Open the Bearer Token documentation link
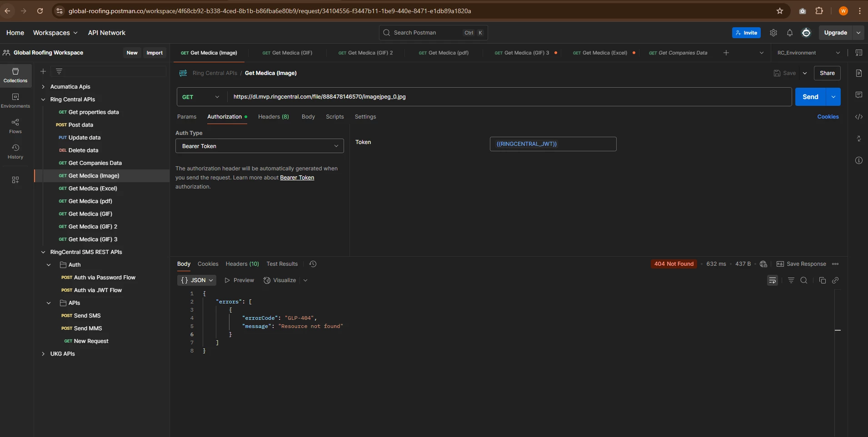 [297, 178]
